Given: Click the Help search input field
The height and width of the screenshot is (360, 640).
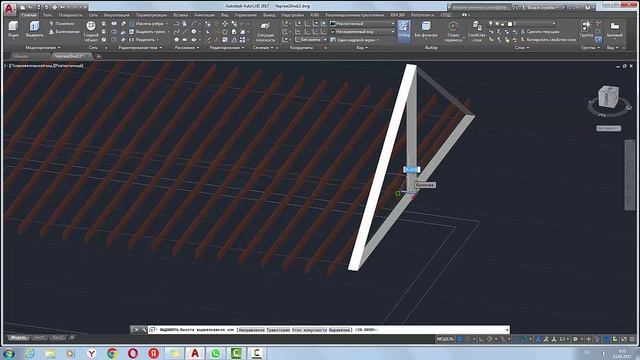Looking at the screenshot, I should click(x=480, y=7).
